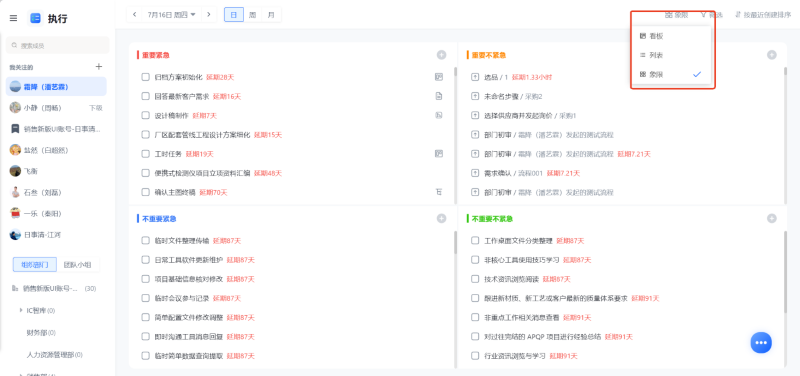Switch to the 月 month view tab
Viewport: 800px width, 376px height.
(271, 15)
